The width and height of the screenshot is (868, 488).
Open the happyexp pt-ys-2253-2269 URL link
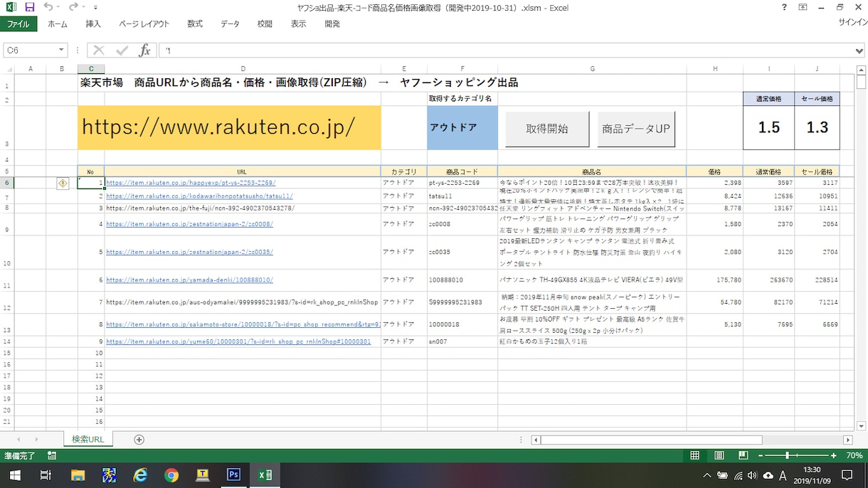(x=191, y=183)
